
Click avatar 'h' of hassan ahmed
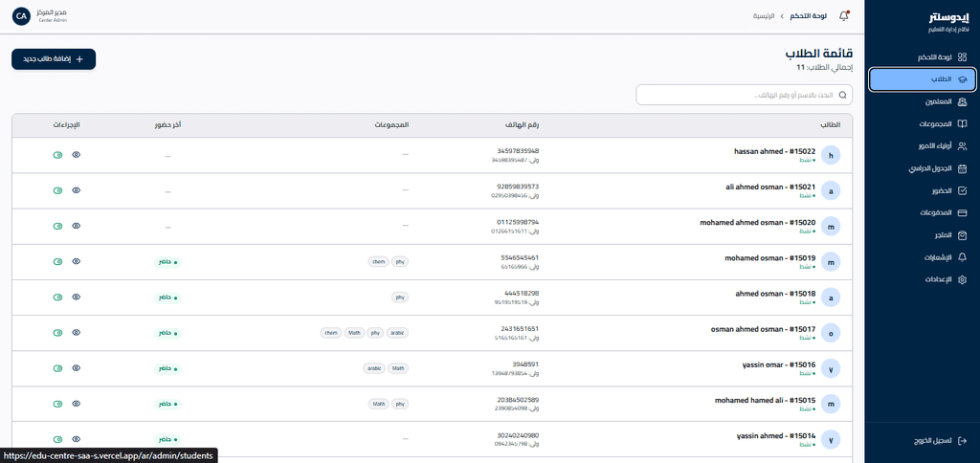[x=831, y=156]
